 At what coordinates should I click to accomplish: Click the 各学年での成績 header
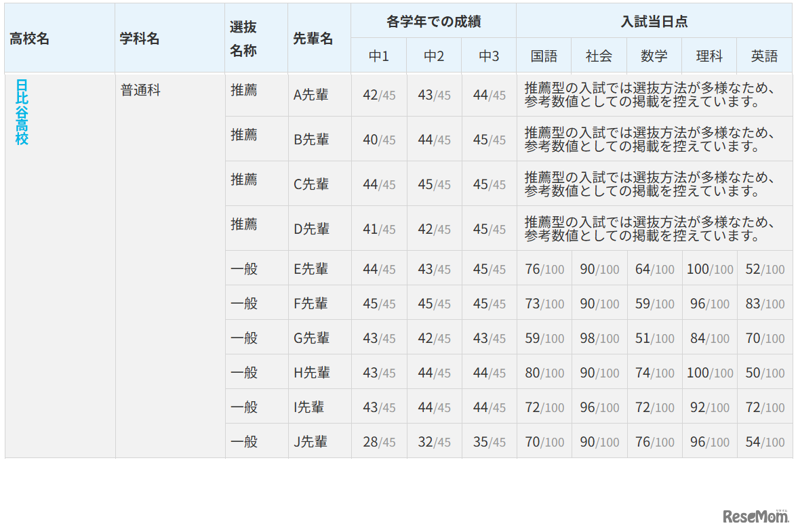point(434,22)
